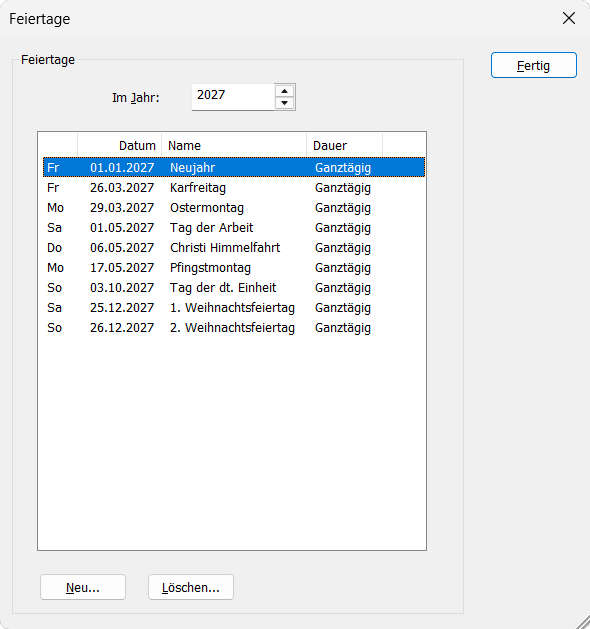Select Tag der dt. Einheit
Screen dimensions: 590x629
point(234,288)
